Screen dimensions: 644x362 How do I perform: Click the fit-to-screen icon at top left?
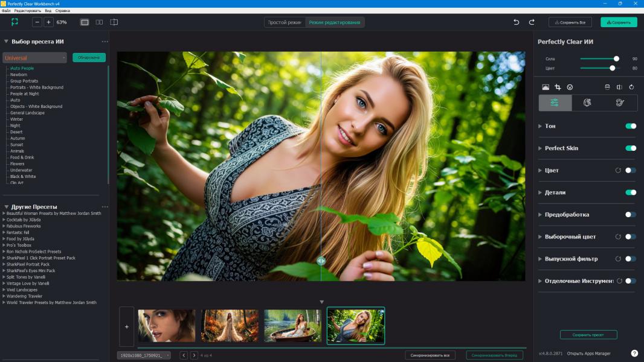14,22
